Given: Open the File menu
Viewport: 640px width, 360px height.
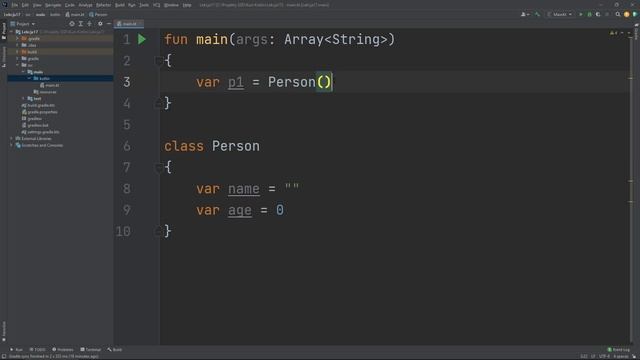Looking at the screenshot, I should [x=15, y=5].
